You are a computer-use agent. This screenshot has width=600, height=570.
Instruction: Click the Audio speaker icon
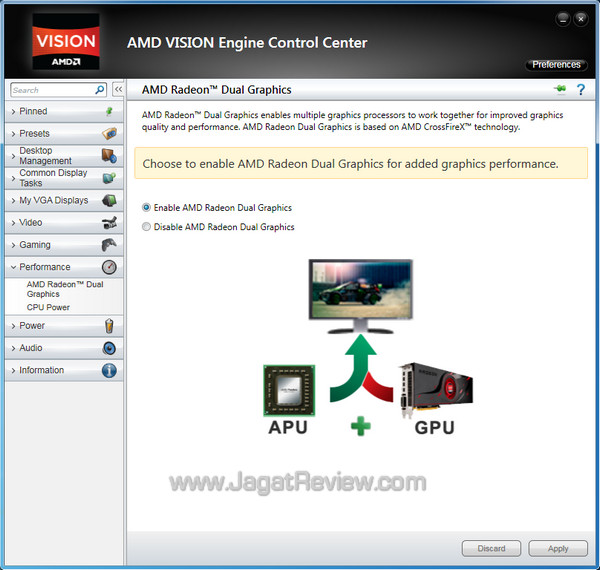tap(109, 348)
